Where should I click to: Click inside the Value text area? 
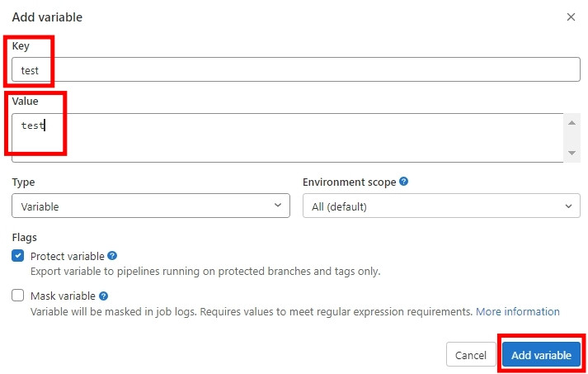click(289, 138)
